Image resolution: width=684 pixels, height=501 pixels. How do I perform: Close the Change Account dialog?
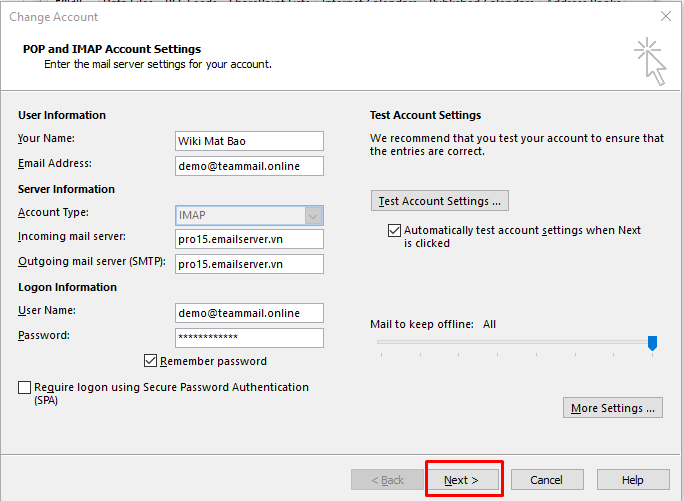point(666,17)
